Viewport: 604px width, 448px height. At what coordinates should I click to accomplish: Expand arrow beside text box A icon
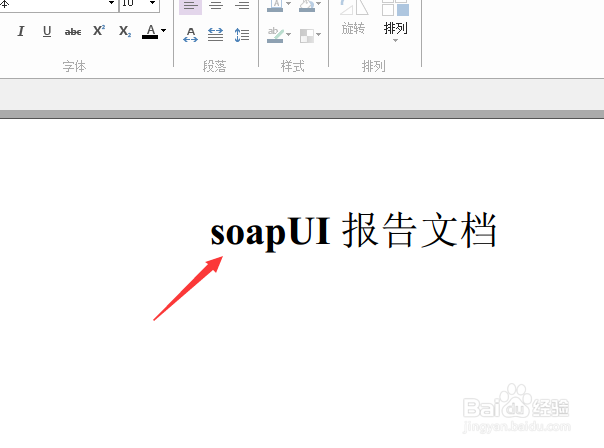289,4
